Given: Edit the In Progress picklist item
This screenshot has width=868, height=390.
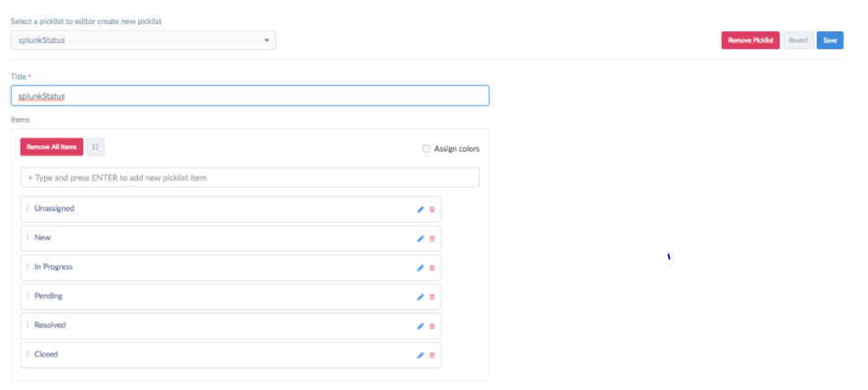Looking at the screenshot, I should click(421, 268).
